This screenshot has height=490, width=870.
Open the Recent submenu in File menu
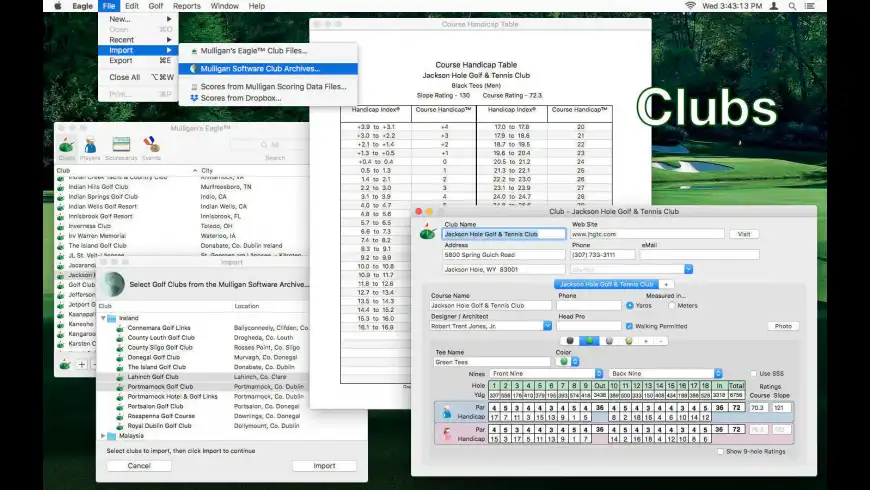138,40
